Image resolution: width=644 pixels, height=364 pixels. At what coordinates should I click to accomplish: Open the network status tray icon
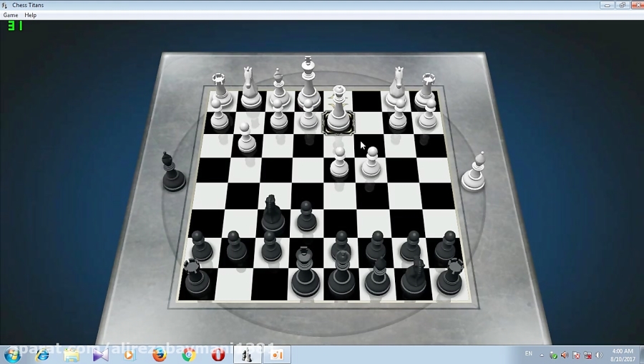pyautogui.click(x=587, y=355)
